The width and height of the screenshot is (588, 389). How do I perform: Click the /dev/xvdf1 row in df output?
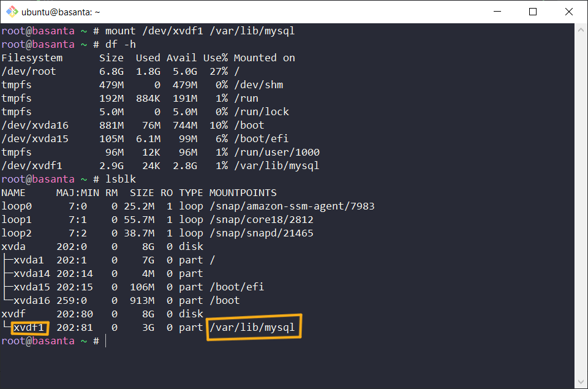[x=31, y=165]
